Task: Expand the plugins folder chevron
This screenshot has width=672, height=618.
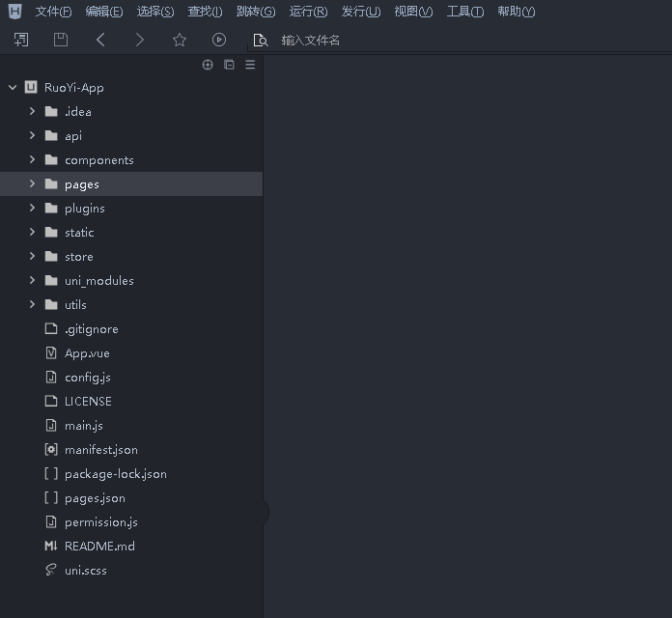Action: pyautogui.click(x=32, y=208)
